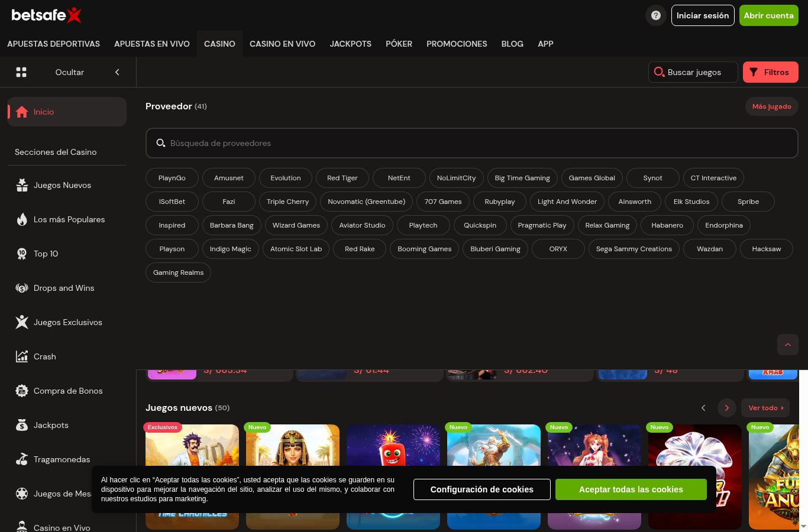Viewport: 808px width, 532px height.
Task: Open the fireworks firecracker game thumbnail
Action: tap(393, 476)
